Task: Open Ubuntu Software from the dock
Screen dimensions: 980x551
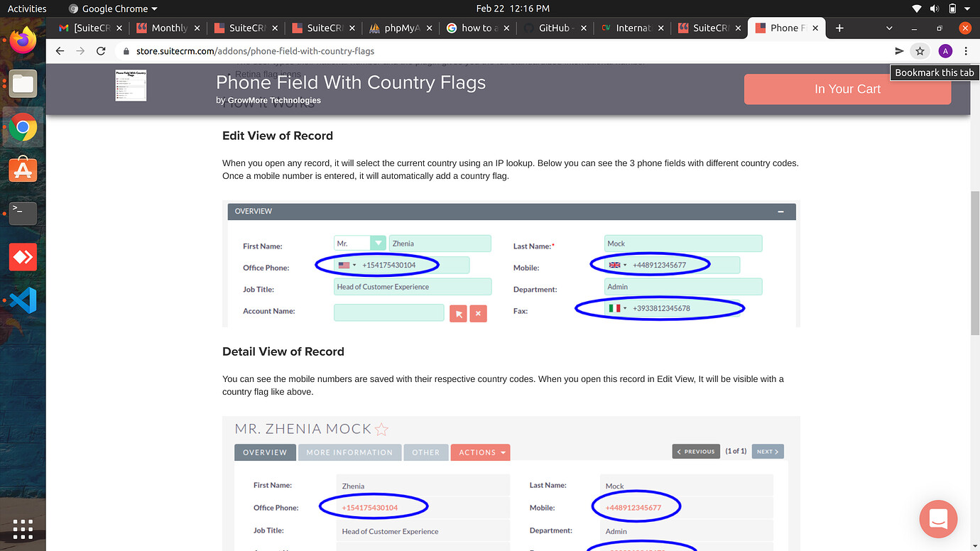Action: 23,170
